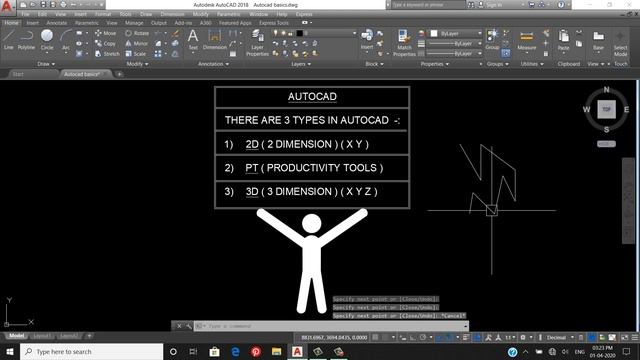Viewport: 640px width, 360px height.
Task: Click the Windows search box
Action: pyautogui.click(x=91, y=351)
